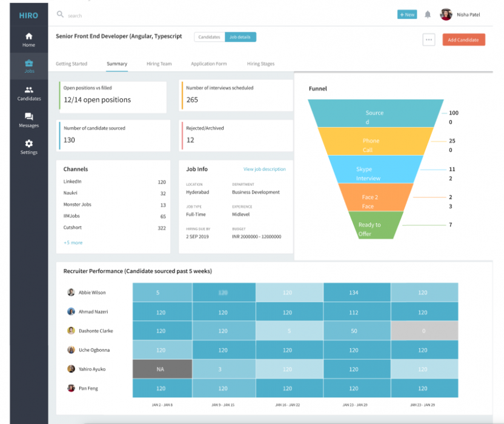Open the View job description link
This screenshot has height=424, width=504.
265,169
